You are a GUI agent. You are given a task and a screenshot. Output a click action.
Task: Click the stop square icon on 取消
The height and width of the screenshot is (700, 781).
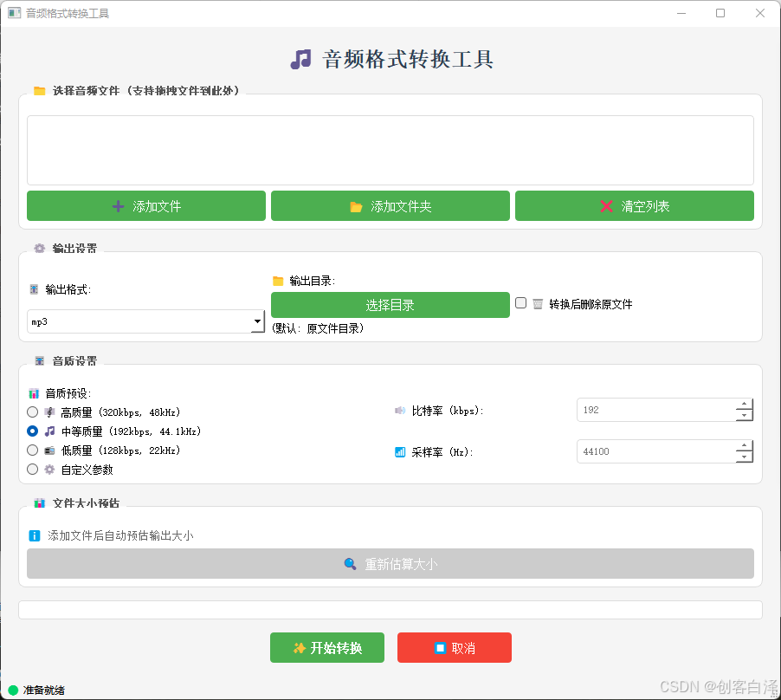(441, 648)
